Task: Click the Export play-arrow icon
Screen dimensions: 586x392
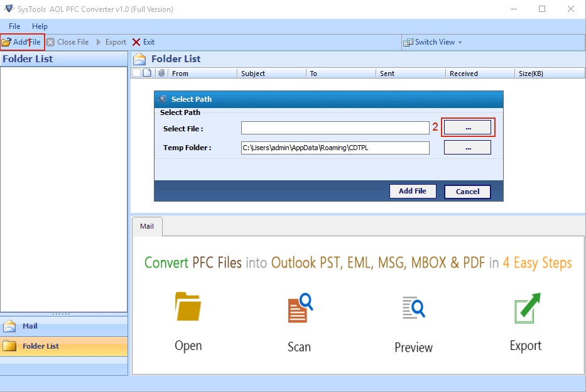Action: (99, 42)
